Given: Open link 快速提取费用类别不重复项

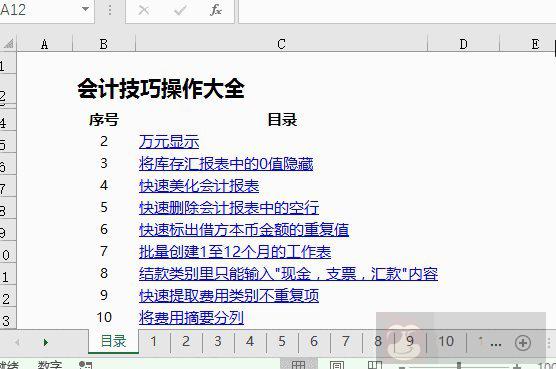Looking at the screenshot, I should pos(229,296).
